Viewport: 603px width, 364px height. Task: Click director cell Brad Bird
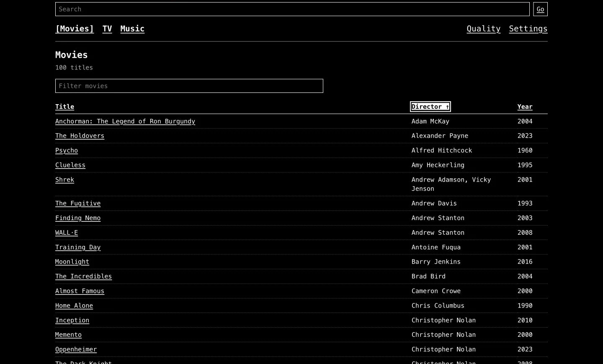click(428, 277)
